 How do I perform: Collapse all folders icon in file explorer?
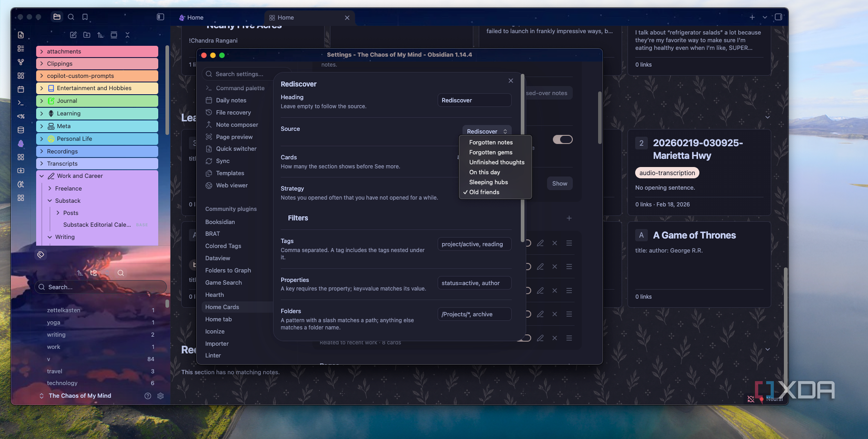coord(127,35)
